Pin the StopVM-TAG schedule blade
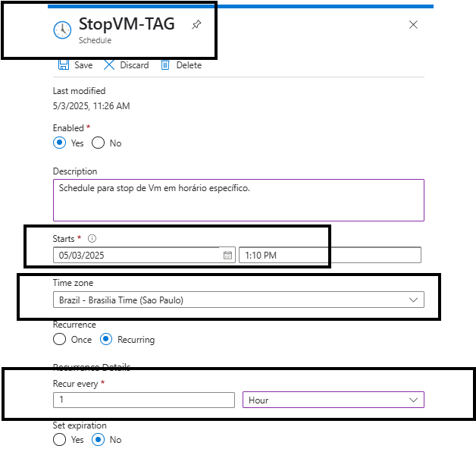 pos(196,25)
